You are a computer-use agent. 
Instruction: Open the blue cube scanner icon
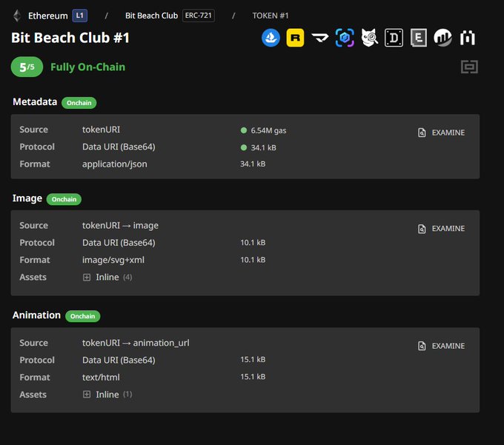pos(345,38)
